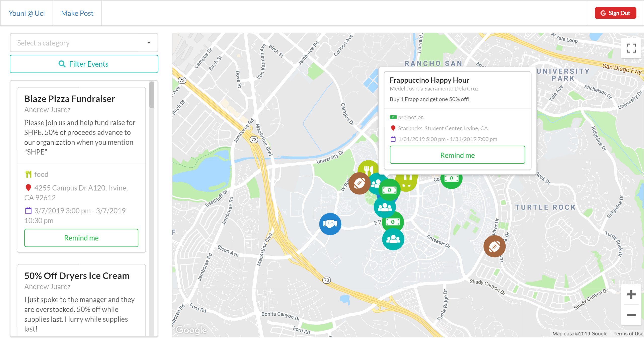Zoom in the map with plus
The image size is (644, 362).
coord(631,294)
